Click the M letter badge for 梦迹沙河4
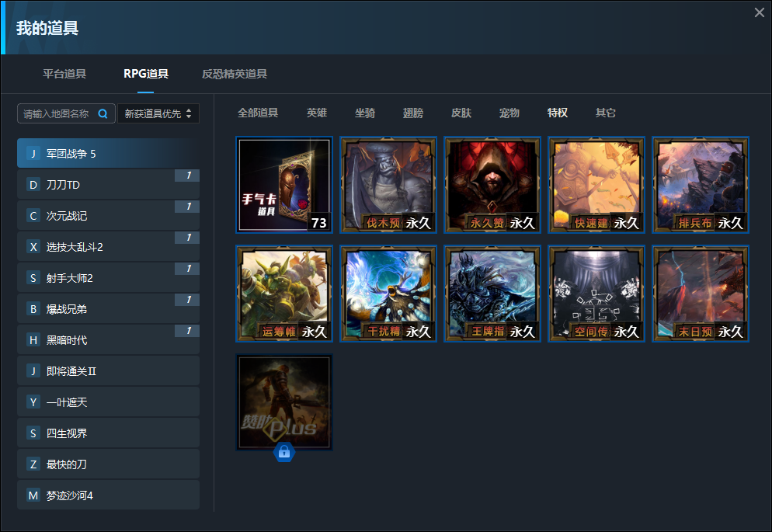The width and height of the screenshot is (772, 532). (33, 495)
